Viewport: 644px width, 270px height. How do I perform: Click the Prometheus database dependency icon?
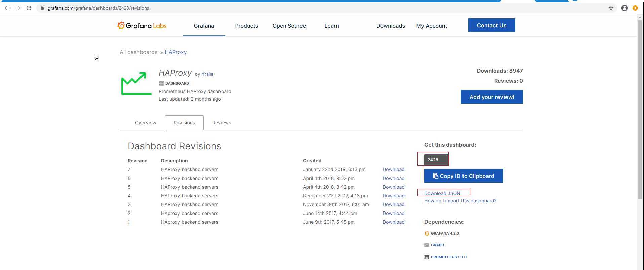[x=427, y=257]
